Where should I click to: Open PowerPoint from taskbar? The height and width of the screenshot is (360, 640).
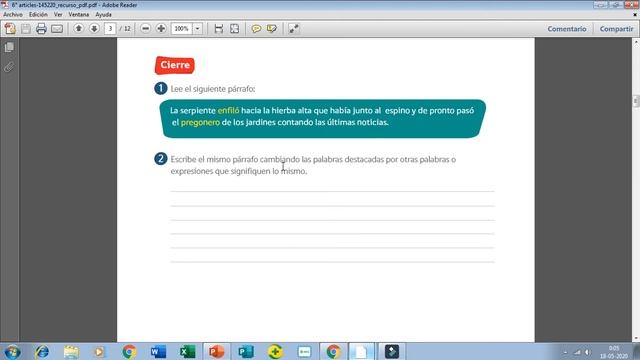[x=216, y=352]
